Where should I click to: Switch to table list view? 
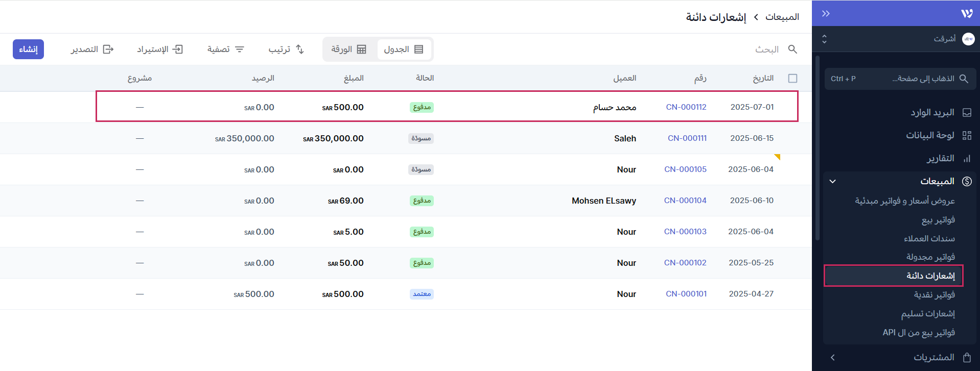click(x=404, y=49)
